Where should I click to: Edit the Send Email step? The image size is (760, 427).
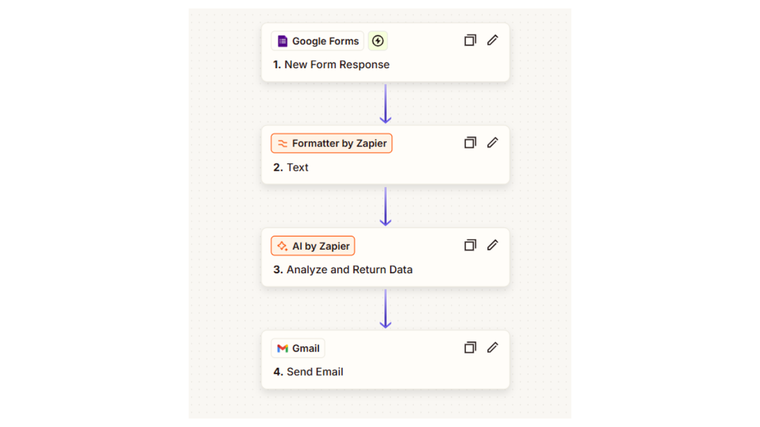[x=492, y=348]
